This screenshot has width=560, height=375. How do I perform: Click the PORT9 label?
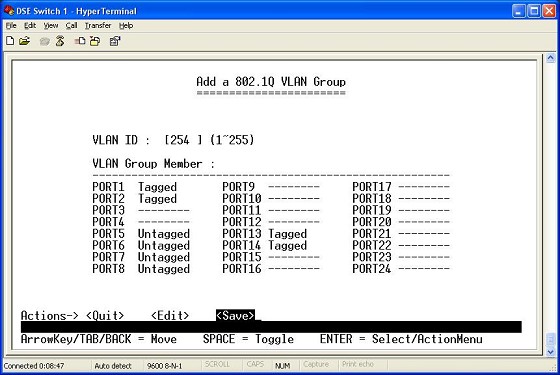239,187
